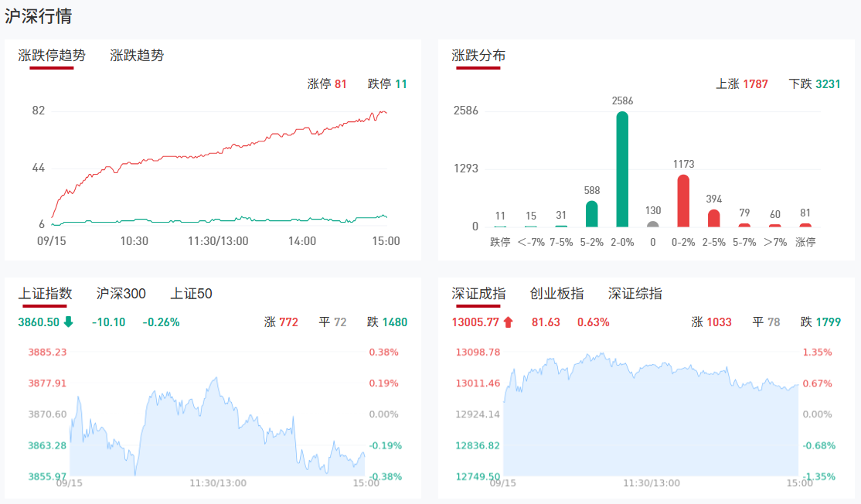Viewport: 861px width, 504px height.
Task: Click the 沪深行情 page title
Action: pos(39,16)
